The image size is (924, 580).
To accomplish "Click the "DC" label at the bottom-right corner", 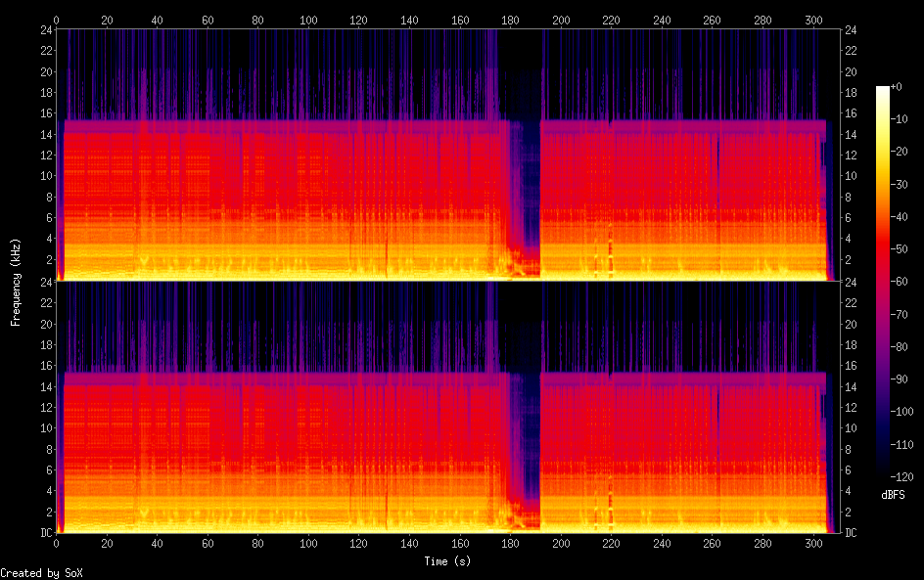I will [851, 533].
